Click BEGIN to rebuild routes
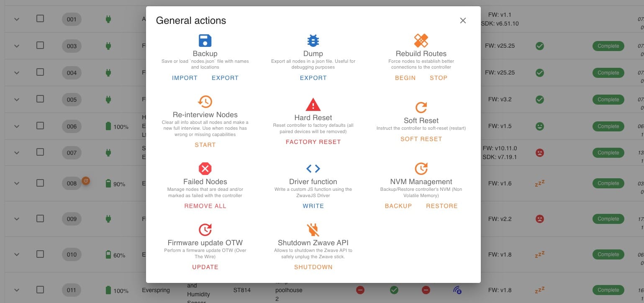The height and width of the screenshot is (303, 644). [x=405, y=78]
